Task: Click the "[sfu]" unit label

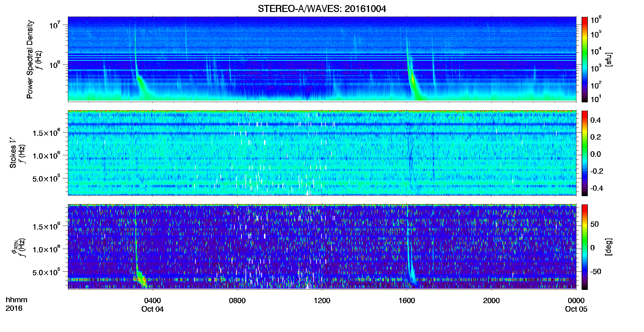Action: (608, 60)
